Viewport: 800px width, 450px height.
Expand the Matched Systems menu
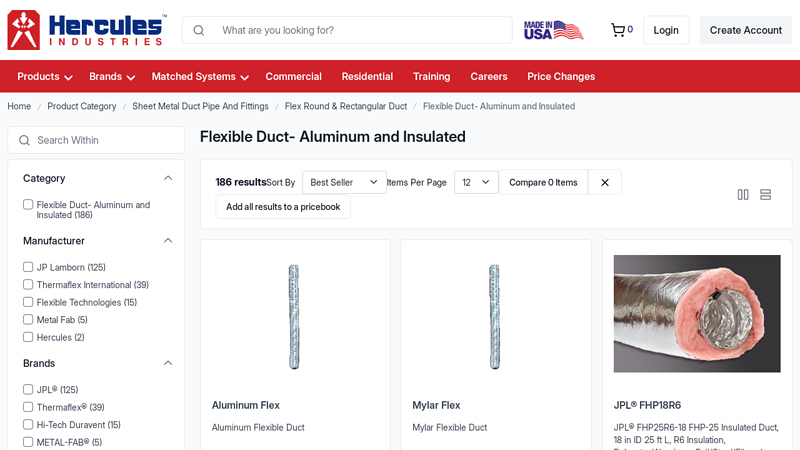[200, 77]
